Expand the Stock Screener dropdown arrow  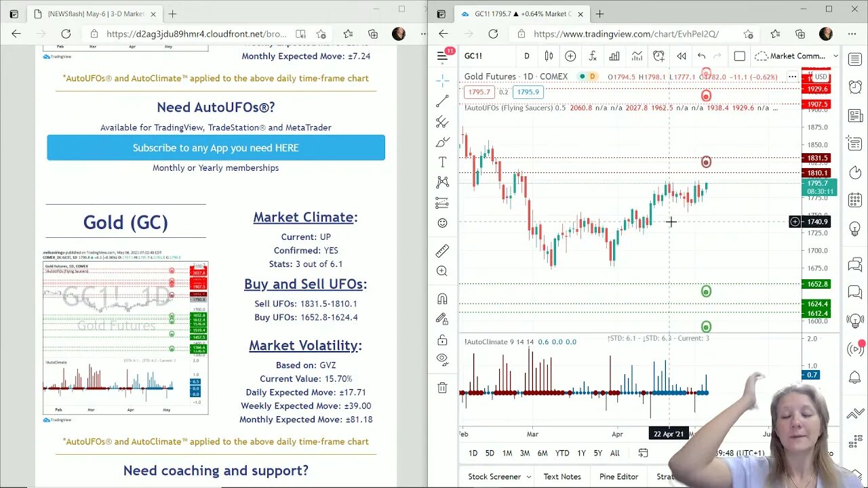point(528,476)
